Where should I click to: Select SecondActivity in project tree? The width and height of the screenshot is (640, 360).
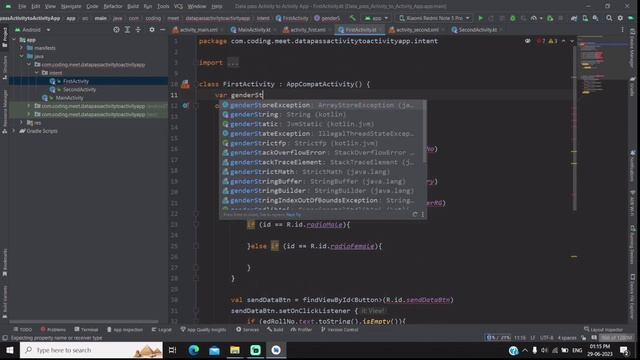click(79, 89)
